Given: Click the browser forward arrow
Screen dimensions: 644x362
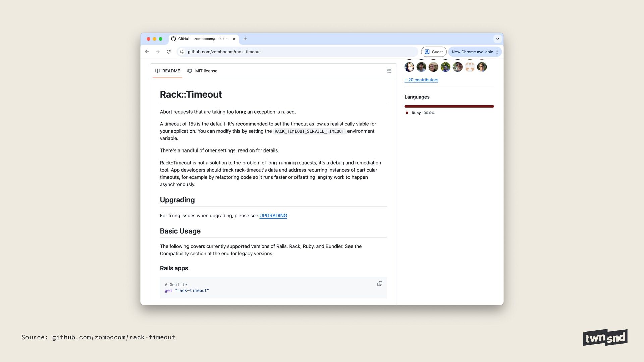Looking at the screenshot, I should 158,52.
